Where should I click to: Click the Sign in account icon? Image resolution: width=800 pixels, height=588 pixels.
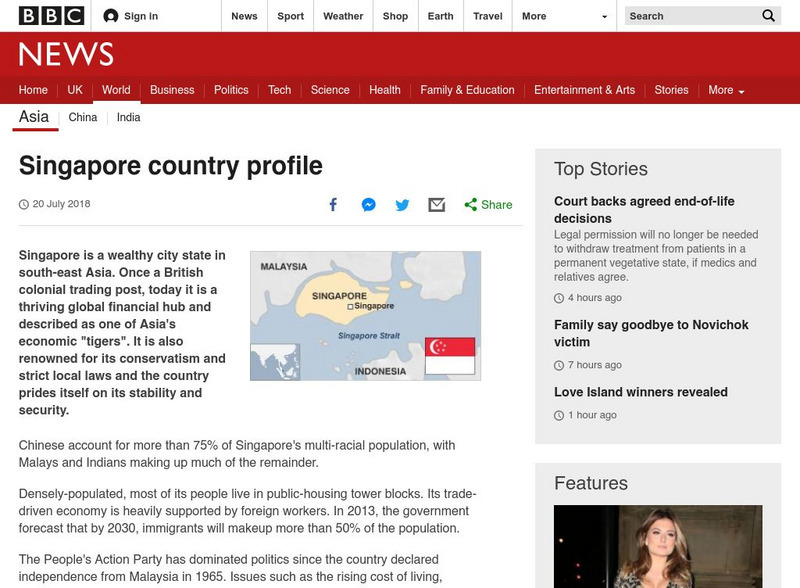click(x=110, y=16)
